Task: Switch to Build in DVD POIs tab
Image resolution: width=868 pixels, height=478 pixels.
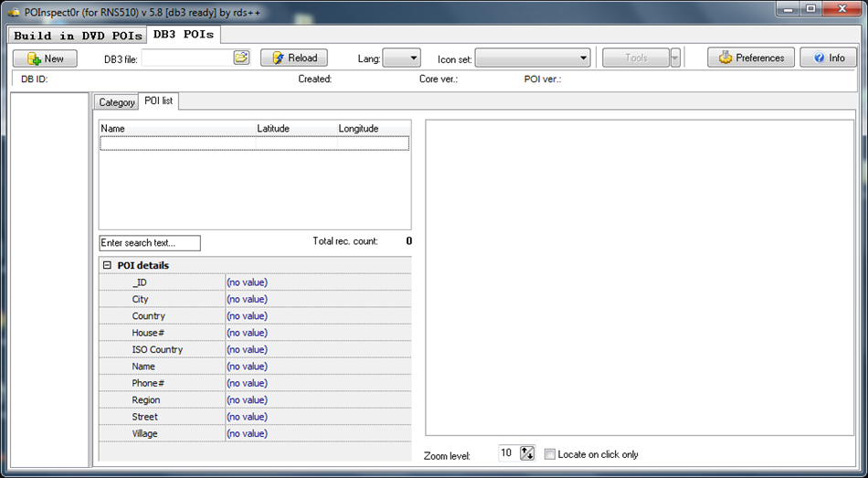Action: (78, 36)
